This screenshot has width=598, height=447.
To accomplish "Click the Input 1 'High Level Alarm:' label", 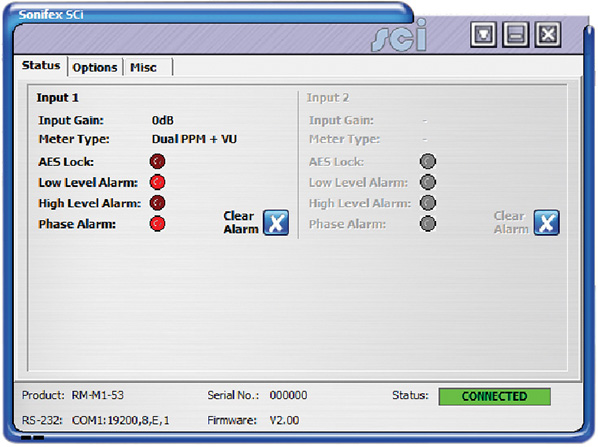I will (x=90, y=203).
